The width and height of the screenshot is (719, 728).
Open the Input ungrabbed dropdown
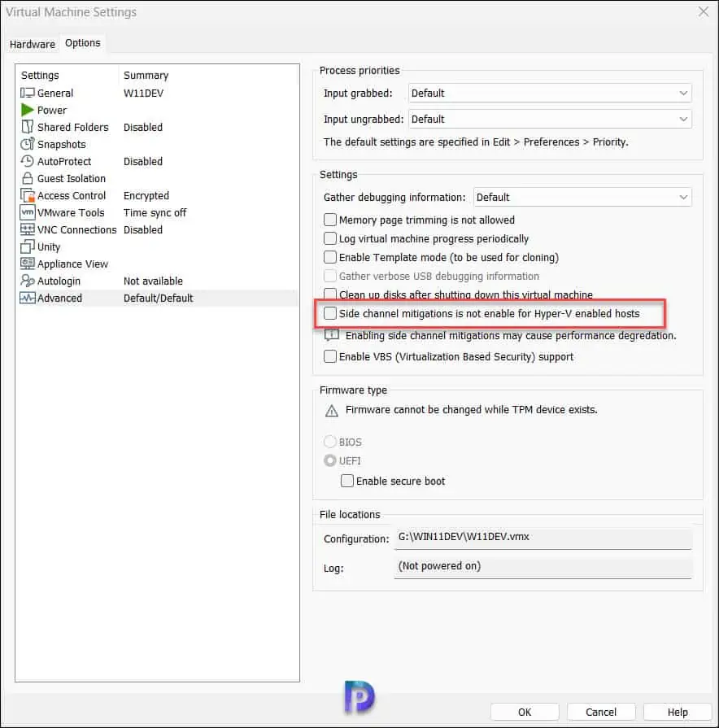tap(550, 119)
